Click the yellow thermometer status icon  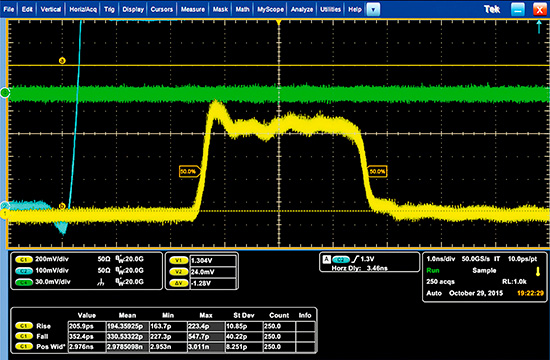[x=538, y=271]
